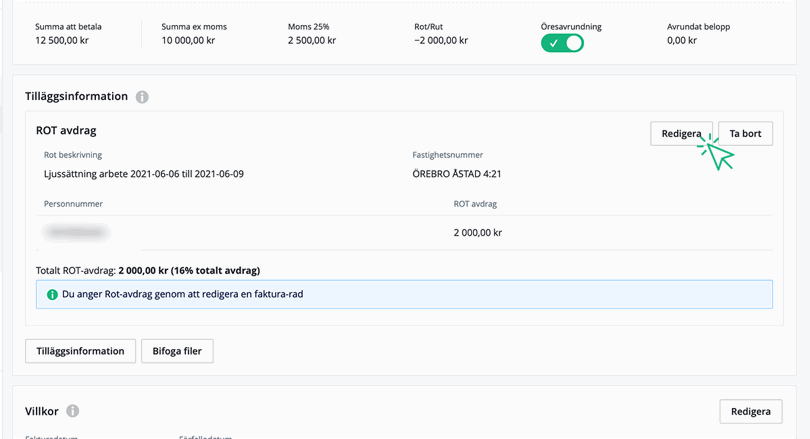Screen dimensions: 810x439
Task: Select the blurred Personnummer value
Action: pos(76,232)
